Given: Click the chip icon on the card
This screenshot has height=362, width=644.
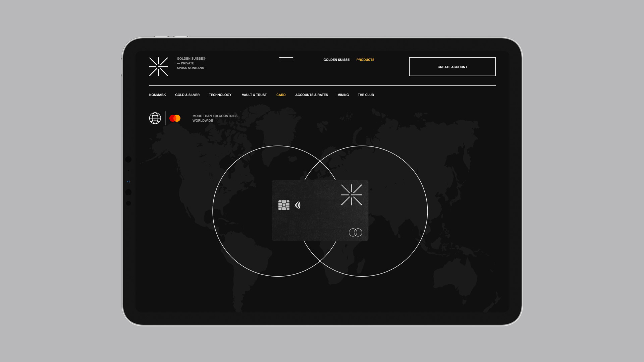Looking at the screenshot, I should [284, 205].
